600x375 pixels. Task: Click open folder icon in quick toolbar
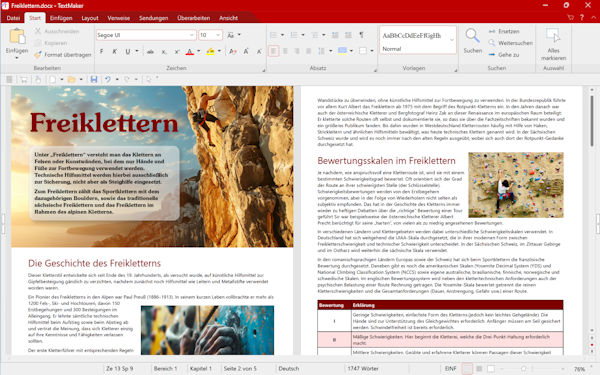click(x=72, y=79)
